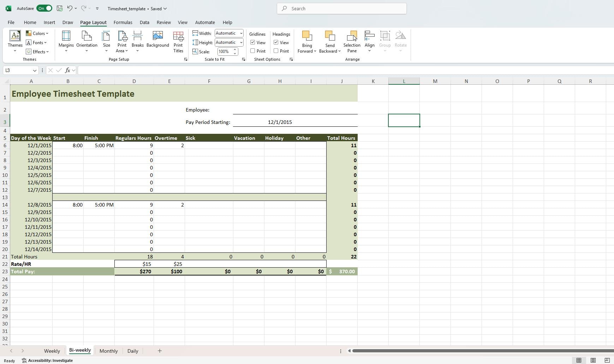Expand the Name Box dropdown
Image resolution: width=614 pixels, height=364 pixels.
(x=35, y=70)
